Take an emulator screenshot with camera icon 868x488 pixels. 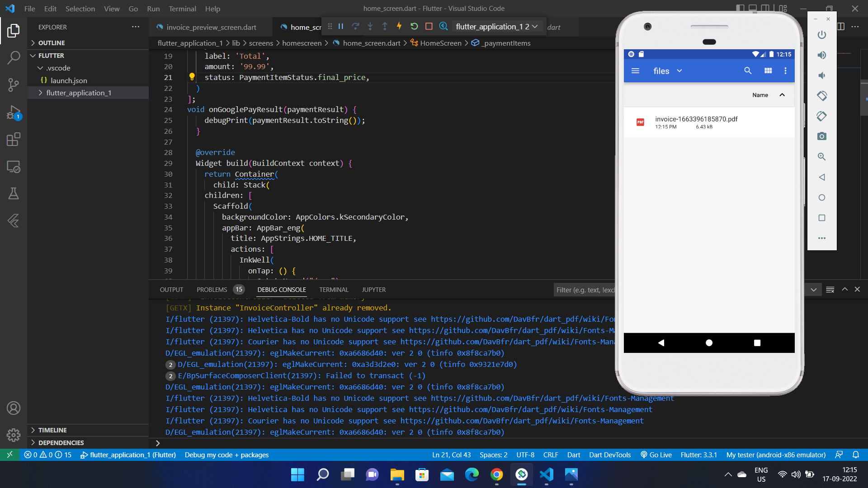822,136
